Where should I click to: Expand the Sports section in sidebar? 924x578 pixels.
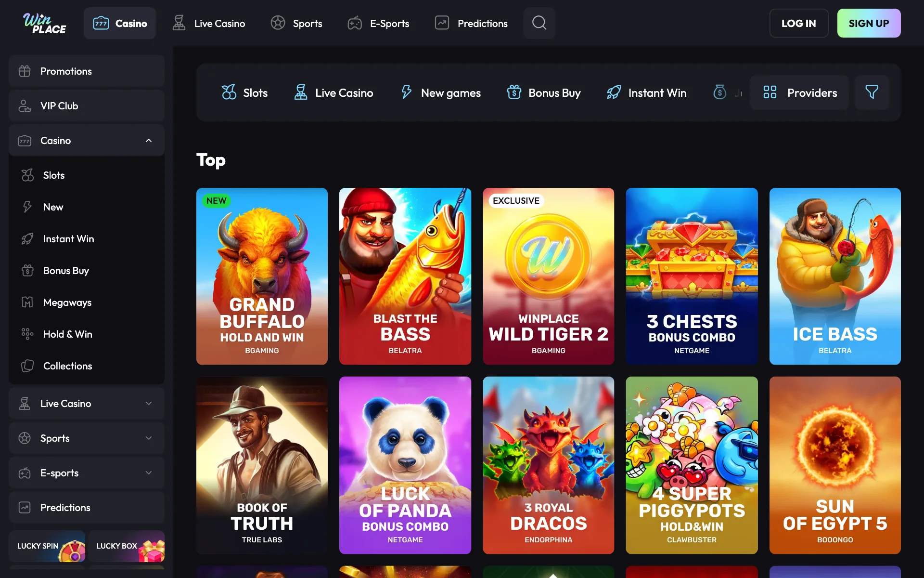[149, 438]
